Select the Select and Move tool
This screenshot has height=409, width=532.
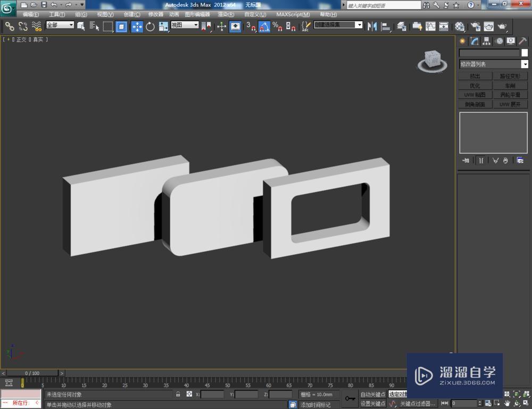tap(137, 27)
